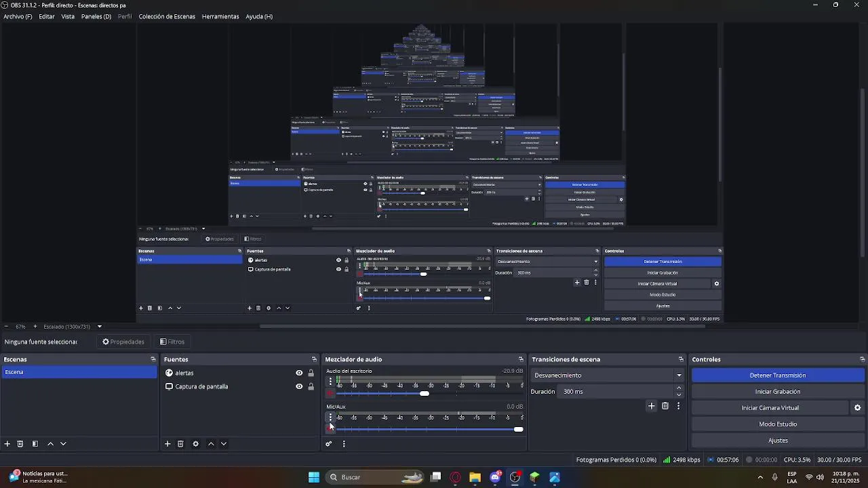Screen dimensions: 868x488
Task: Increase transition duration with up arrow
Action: (x=679, y=388)
